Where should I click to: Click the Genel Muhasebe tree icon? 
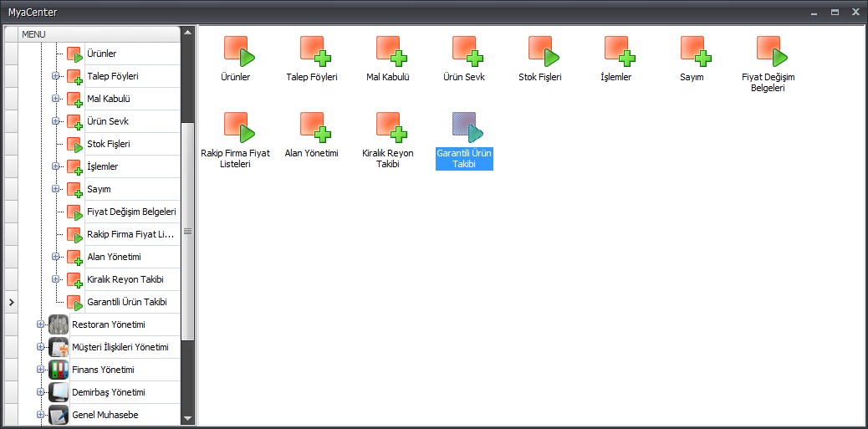click(59, 415)
